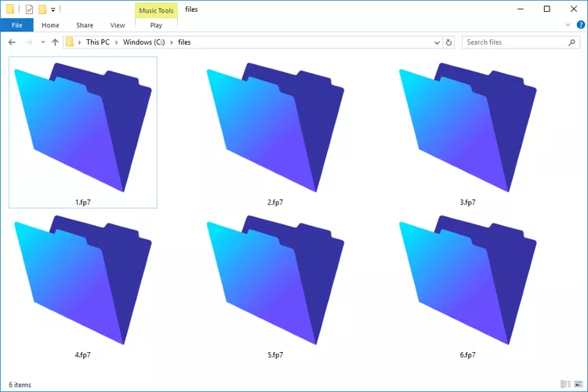Open the File menu
This screenshot has width=588, height=392.
point(17,25)
